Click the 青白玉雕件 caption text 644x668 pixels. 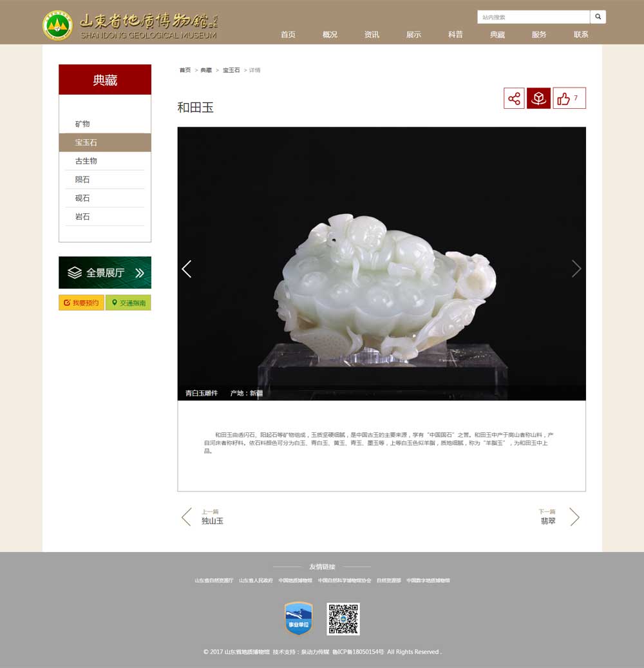(202, 393)
